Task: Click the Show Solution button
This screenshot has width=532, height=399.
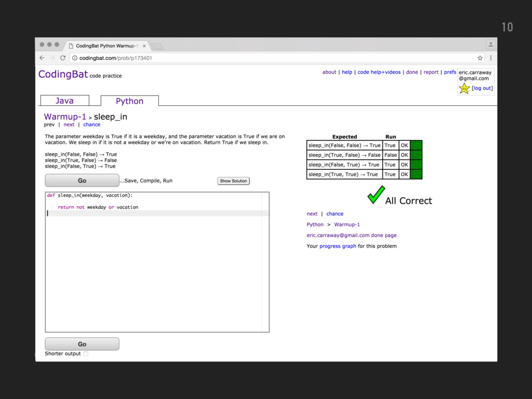Action: coord(233,181)
